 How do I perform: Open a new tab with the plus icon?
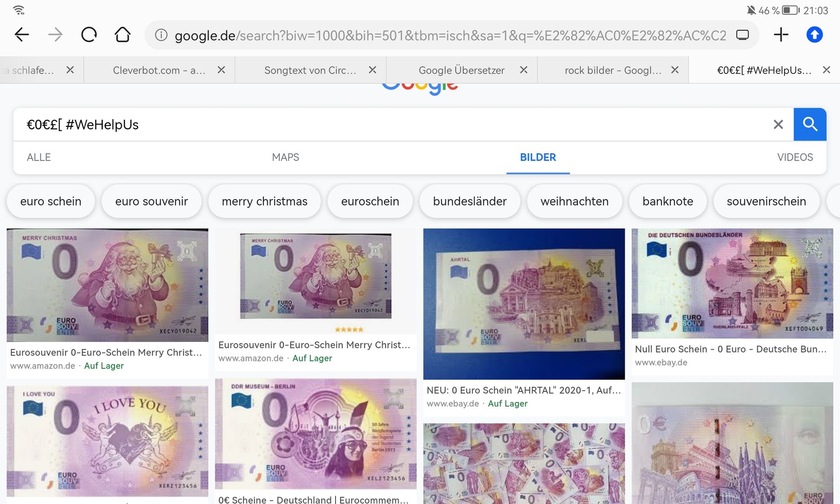[x=781, y=35]
